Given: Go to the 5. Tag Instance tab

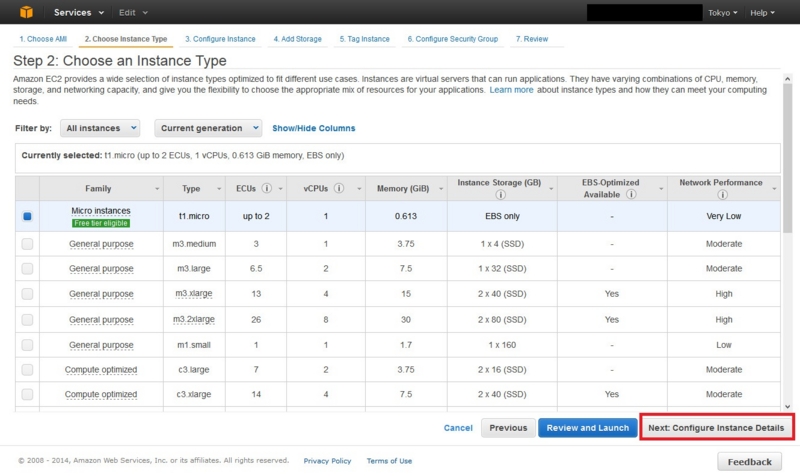Looking at the screenshot, I should pyautogui.click(x=364, y=39).
